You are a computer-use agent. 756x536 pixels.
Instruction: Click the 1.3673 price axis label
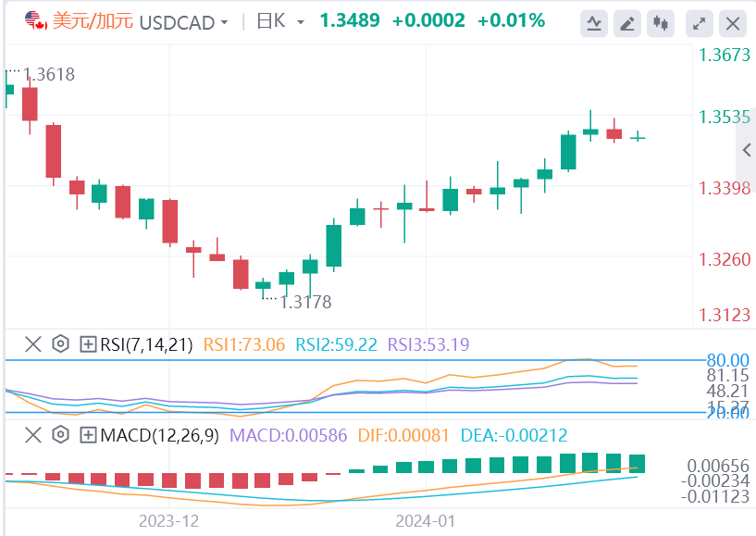[x=725, y=55]
